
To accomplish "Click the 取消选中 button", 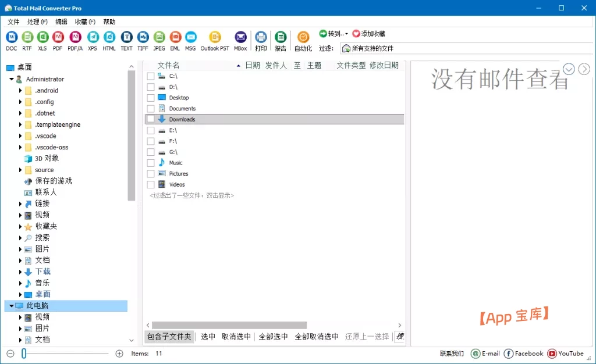I will (x=236, y=337).
